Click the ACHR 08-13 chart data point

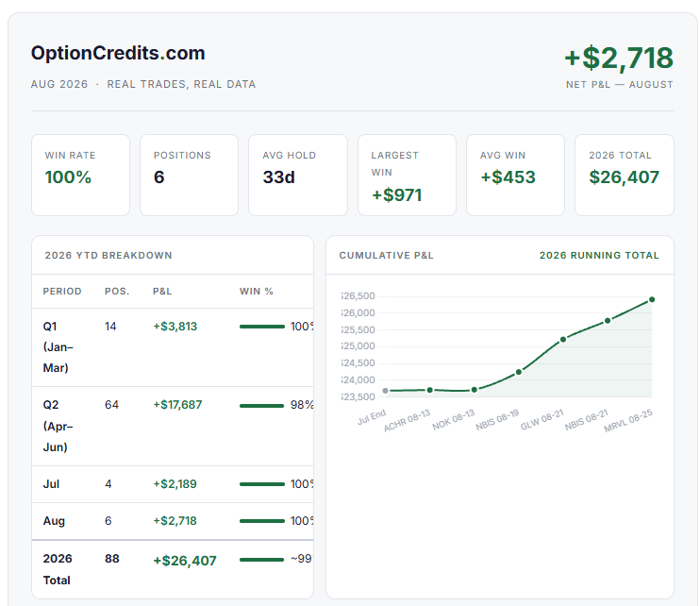[x=430, y=390]
